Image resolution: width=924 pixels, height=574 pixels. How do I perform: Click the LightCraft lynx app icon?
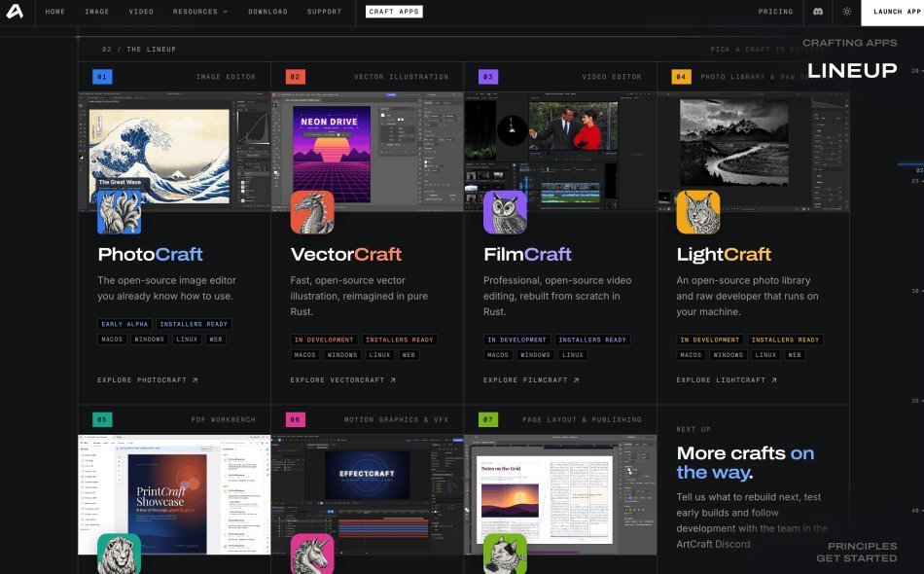click(x=698, y=212)
